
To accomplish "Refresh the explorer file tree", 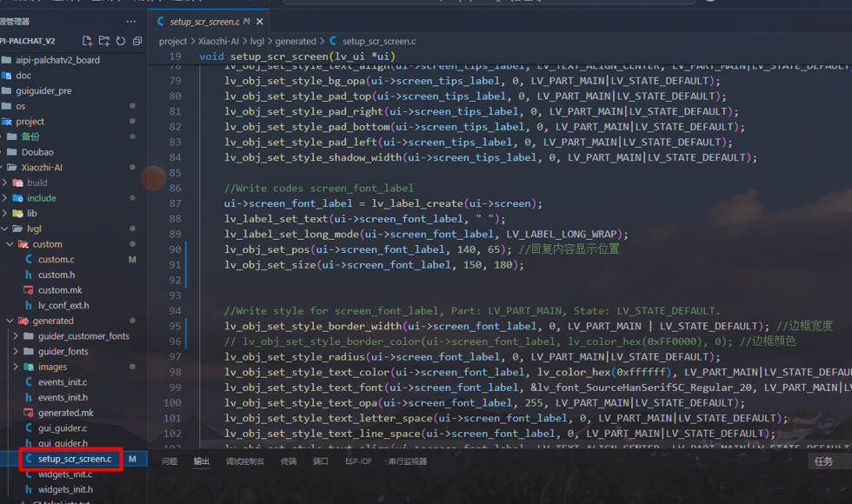I will [x=121, y=41].
